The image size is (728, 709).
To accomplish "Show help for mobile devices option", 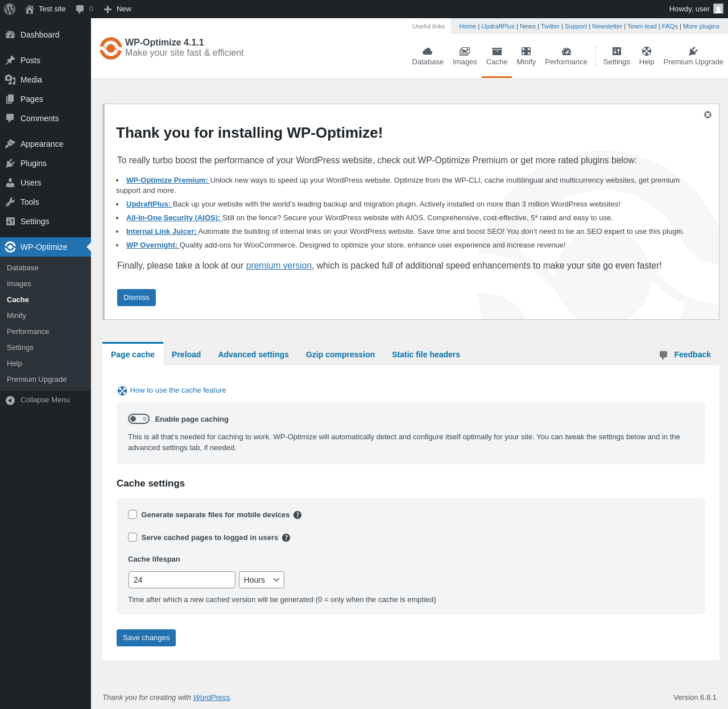I will [297, 515].
